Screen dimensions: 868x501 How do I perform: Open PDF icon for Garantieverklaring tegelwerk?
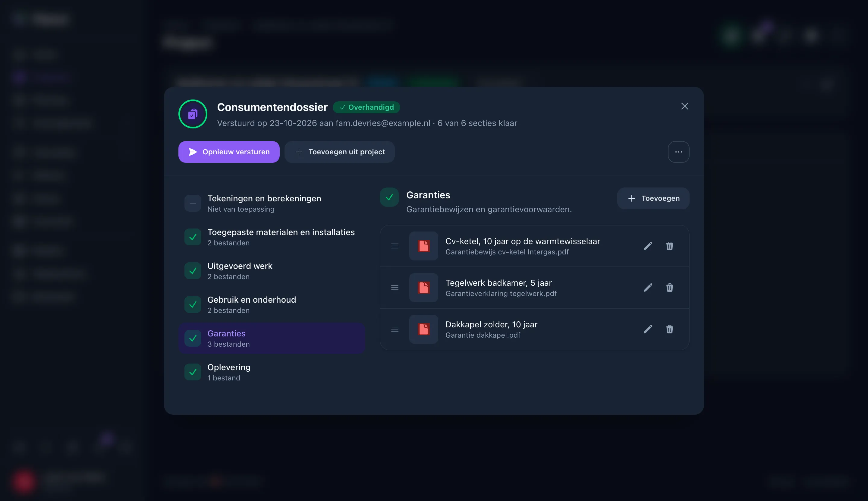tap(423, 288)
